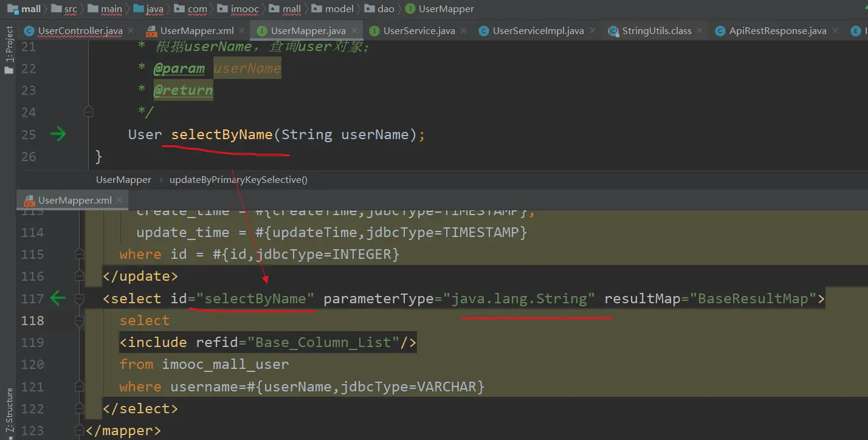The height and width of the screenshot is (440, 868).
Task: Click the model folder in navigation bar
Action: tap(340, 9)
